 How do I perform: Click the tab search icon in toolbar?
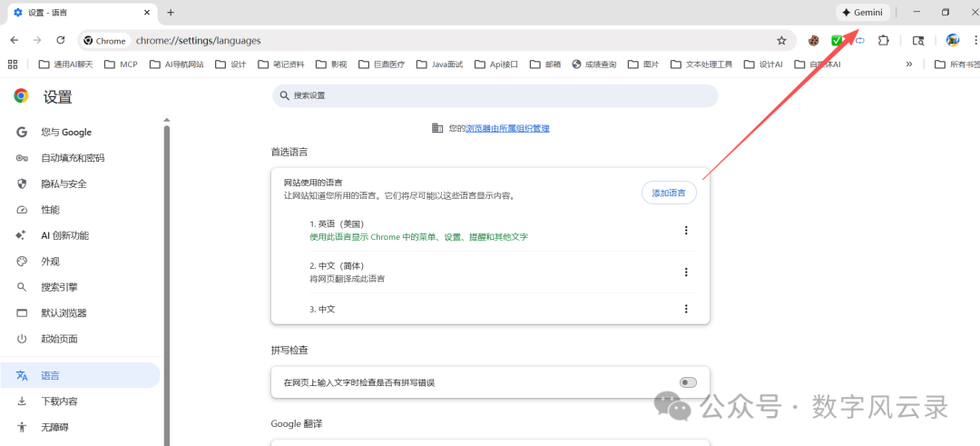click(918, 41)
